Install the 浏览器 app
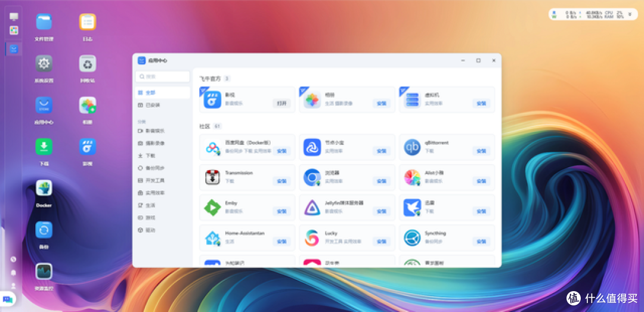Image resolution: width=644 pixels, height=312 pixels. click(382, 181)
